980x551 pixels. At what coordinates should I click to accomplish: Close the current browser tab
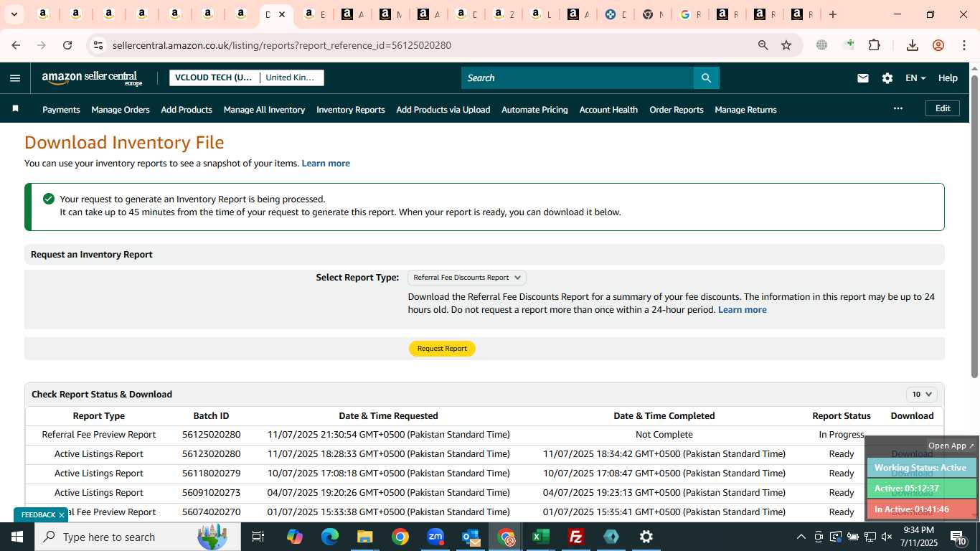click(282, 14)
